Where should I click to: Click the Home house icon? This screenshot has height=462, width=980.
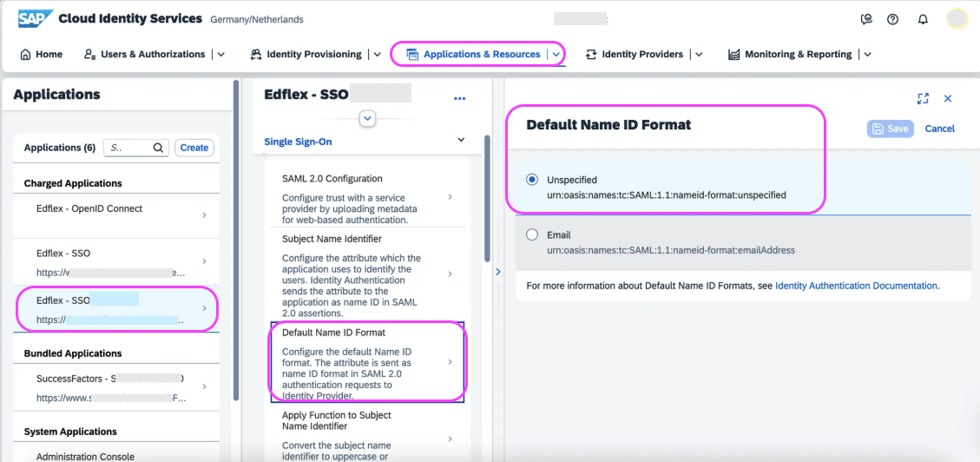tap(26, 55)
